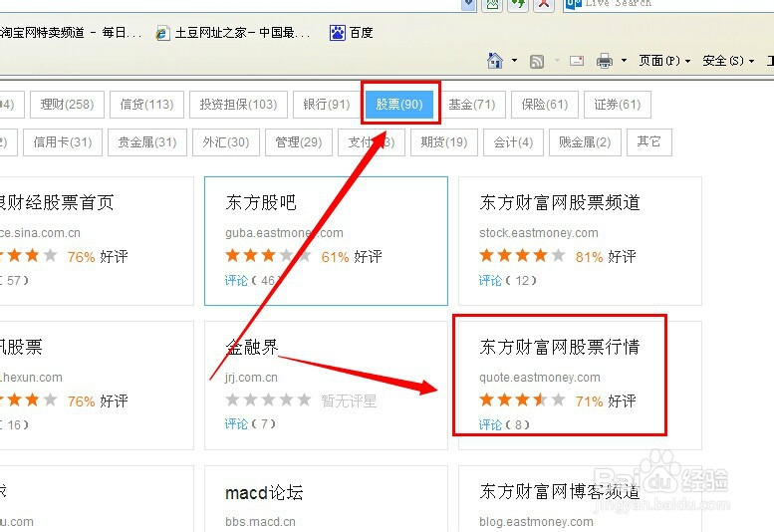Click the 81% 好评 rating text
Screen dimensions: 774x532
click(x=606, y=257)
